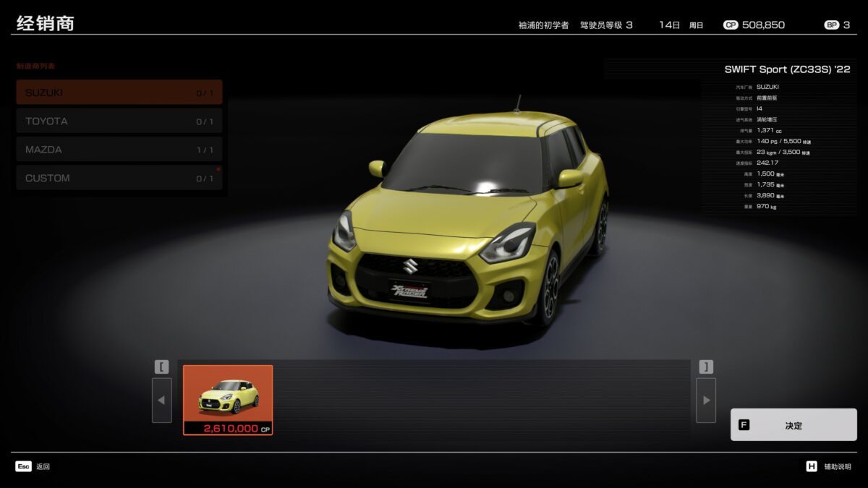868x488 pixels.
Task: Click the I4 engine type value
Action: [x=759, y=108]
